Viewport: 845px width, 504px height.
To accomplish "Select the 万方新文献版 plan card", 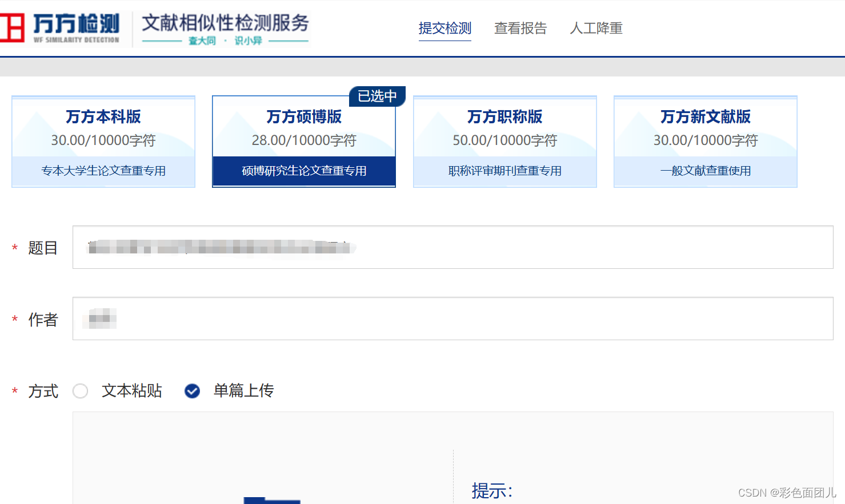I will pyautogui.click(x=706, y=142).
